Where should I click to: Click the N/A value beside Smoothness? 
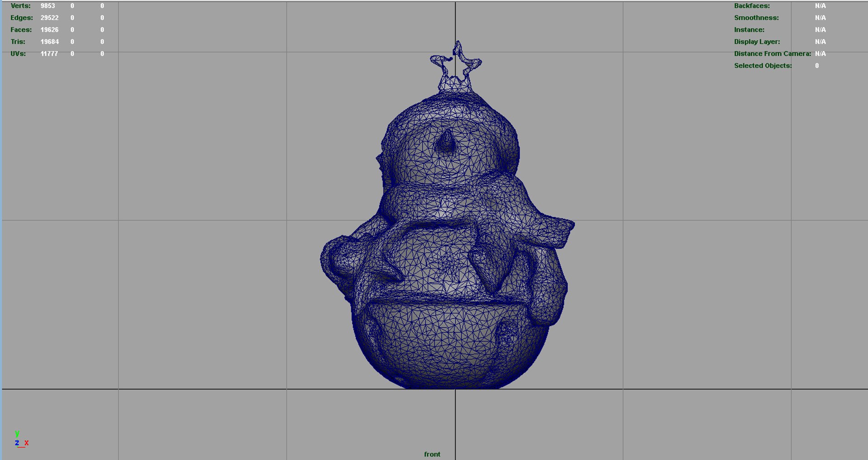(820, 18)
